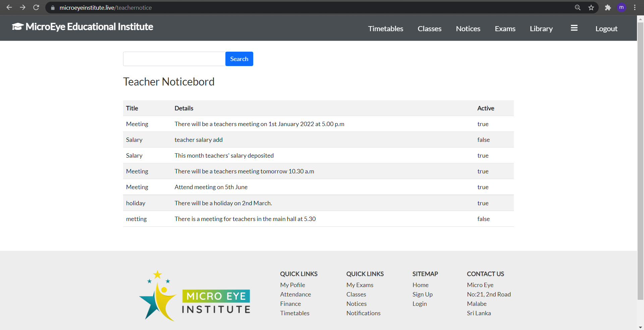The width and height of the screenshot is (644, 330).
Task: Open the browser extensions puzzle icon
Action: coord(608,7)
